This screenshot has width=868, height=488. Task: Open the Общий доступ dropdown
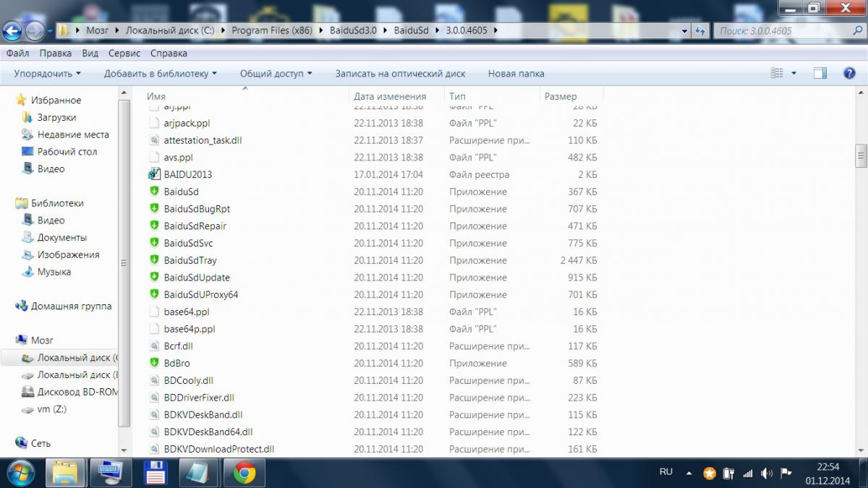tap(276, 74)
